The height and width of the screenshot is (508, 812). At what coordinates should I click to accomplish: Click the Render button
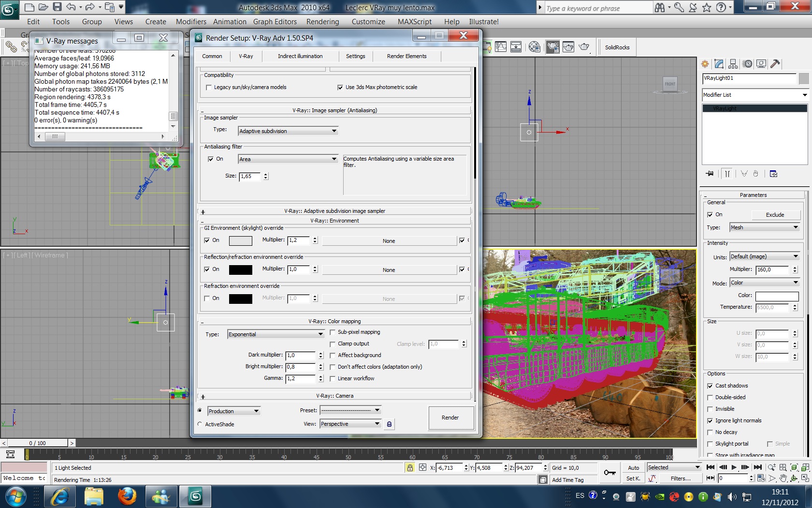tap(450, 418)
